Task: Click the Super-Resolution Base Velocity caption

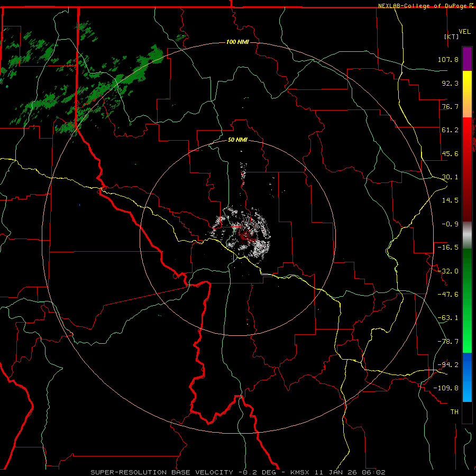Action: pyautogui.click(x=238, y=472)
